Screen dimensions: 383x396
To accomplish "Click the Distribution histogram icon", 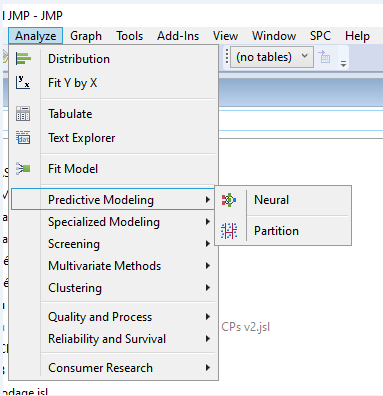I will [23, 59].
